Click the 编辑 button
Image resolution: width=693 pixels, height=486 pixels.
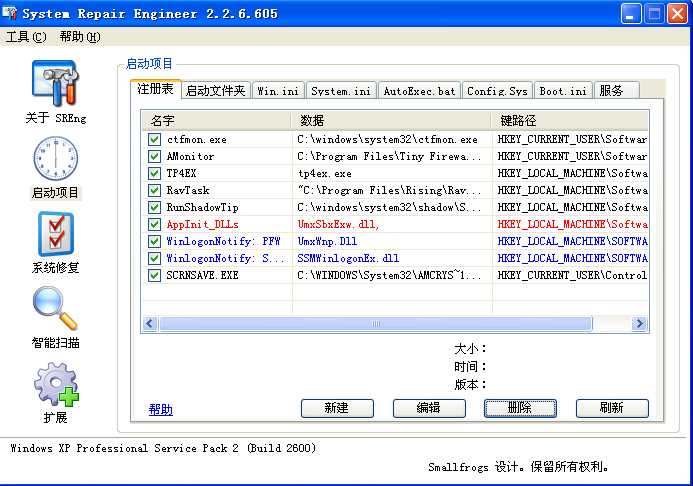coord(429,408)
